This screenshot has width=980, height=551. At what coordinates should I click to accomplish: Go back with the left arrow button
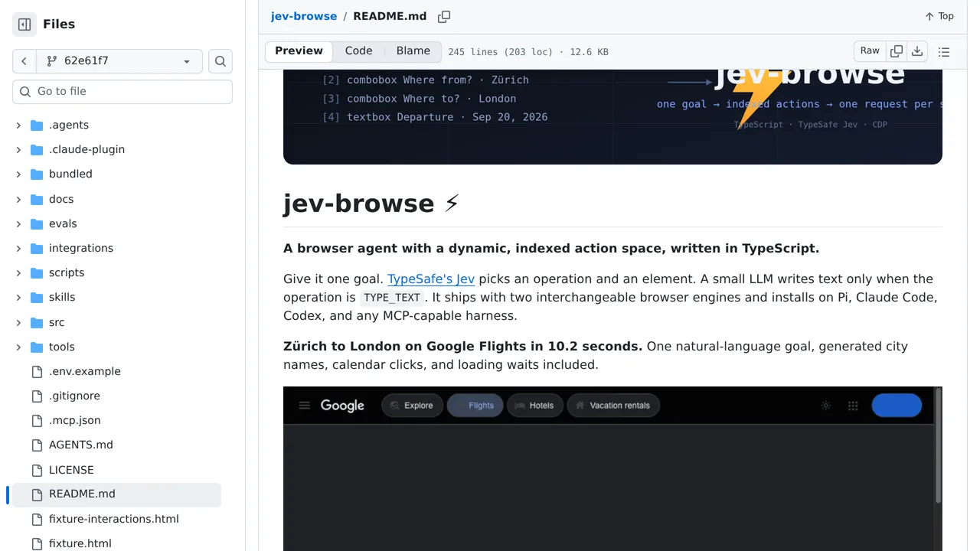click(x=24, y=61)
